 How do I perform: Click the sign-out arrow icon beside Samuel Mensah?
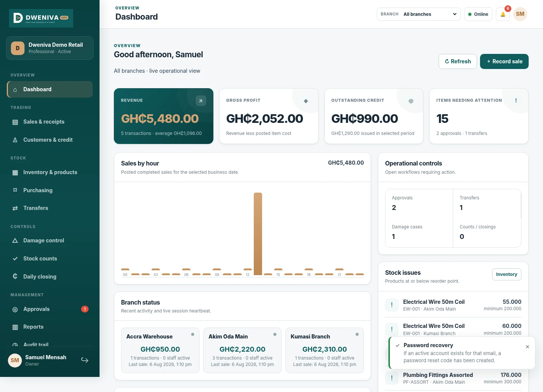tap(85, 360)
